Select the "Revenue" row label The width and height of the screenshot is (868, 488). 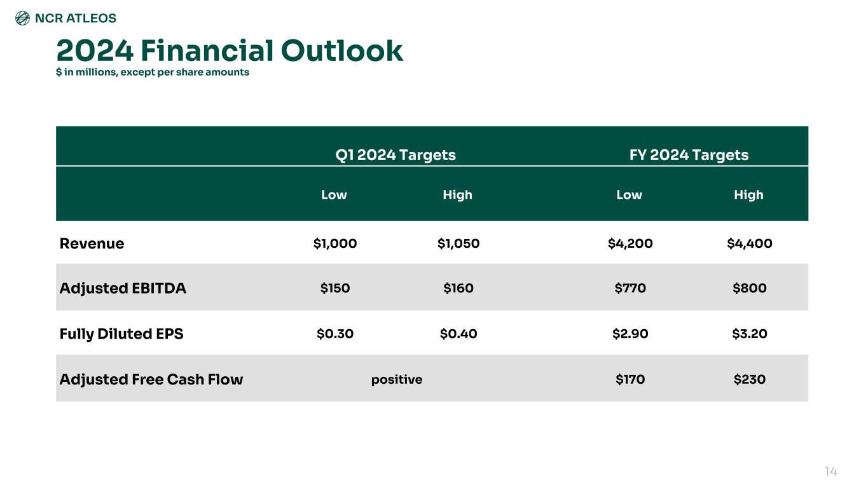92,243
